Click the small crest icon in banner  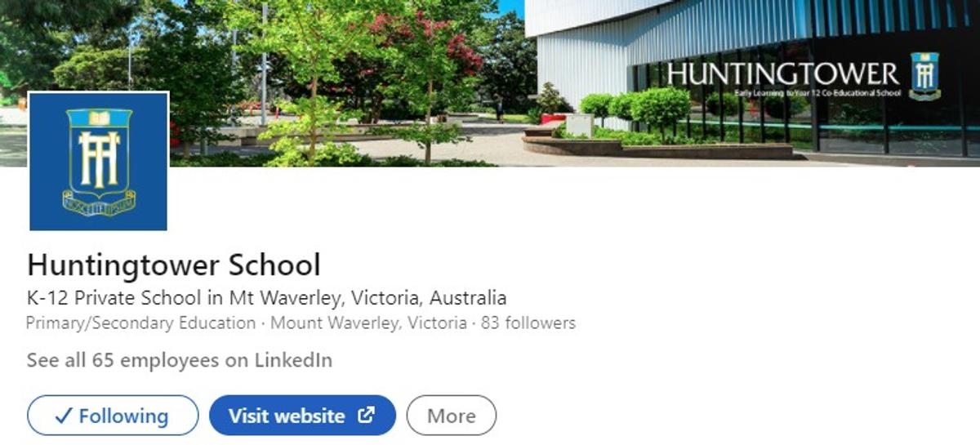(x=924, y=76)
